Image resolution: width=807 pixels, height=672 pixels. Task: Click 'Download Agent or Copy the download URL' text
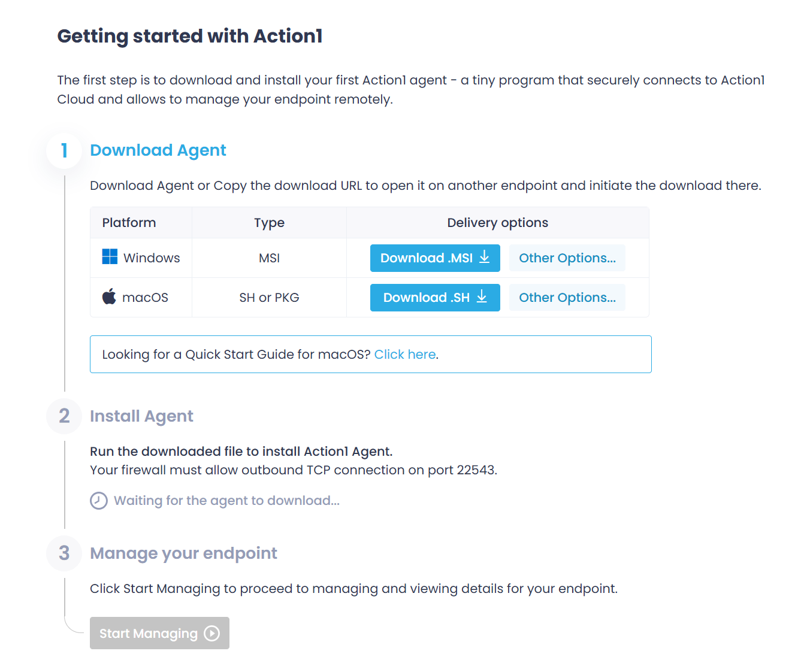click(x=425, y=186)
